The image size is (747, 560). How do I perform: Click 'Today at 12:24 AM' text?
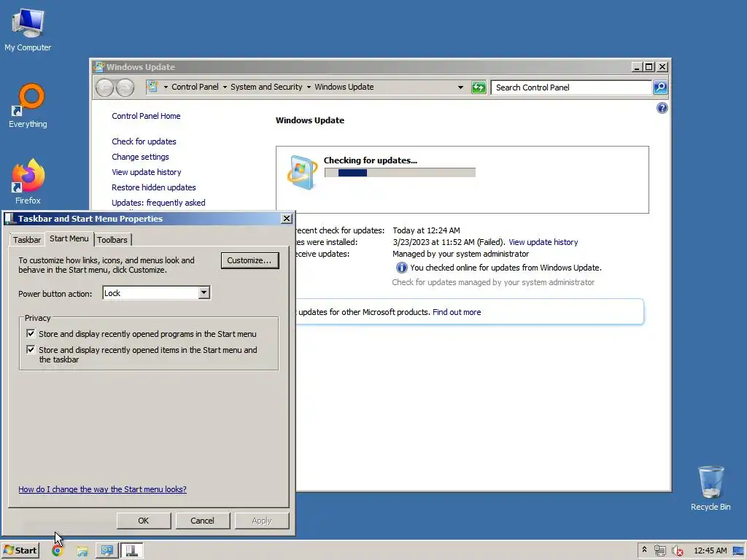click(x=426, y=230)
